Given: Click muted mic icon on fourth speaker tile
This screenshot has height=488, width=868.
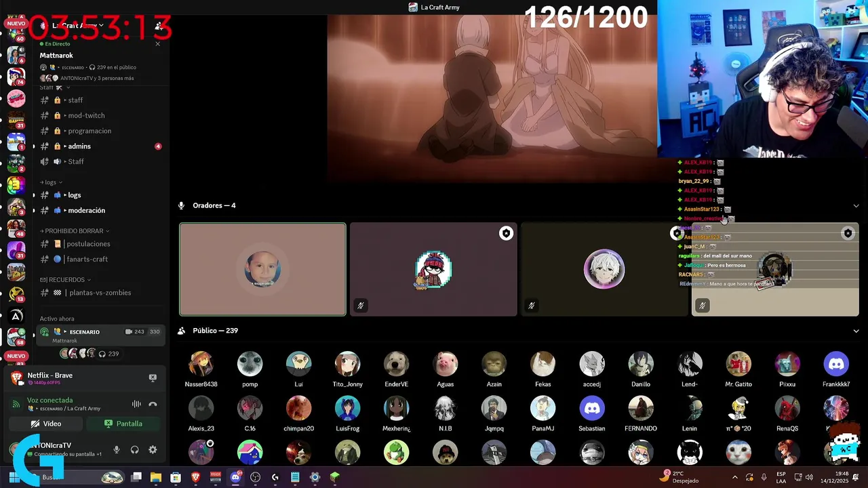Looking at the screenshot, I should point(703,306).
